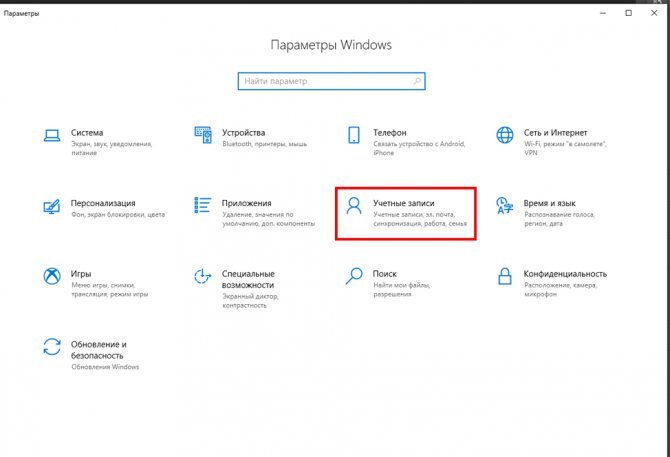Open the Игры Xbox icon
The image size is (670, 457).
(x=52, y=276)
